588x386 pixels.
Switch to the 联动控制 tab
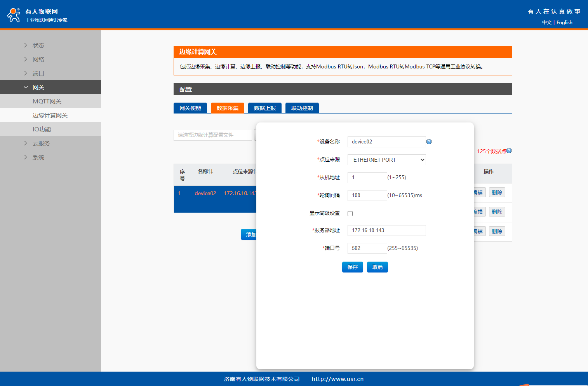click(x=302, y=108)
